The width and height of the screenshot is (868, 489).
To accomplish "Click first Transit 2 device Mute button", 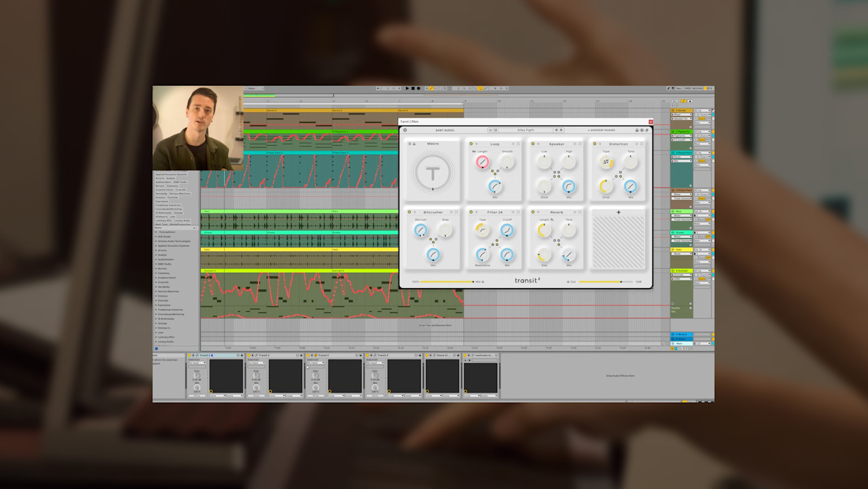I will [197, 396].
